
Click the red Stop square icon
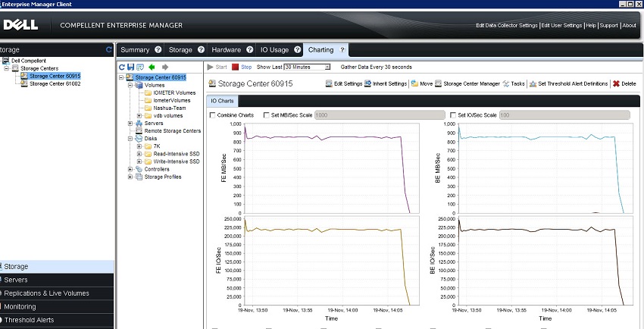[235, 67]
